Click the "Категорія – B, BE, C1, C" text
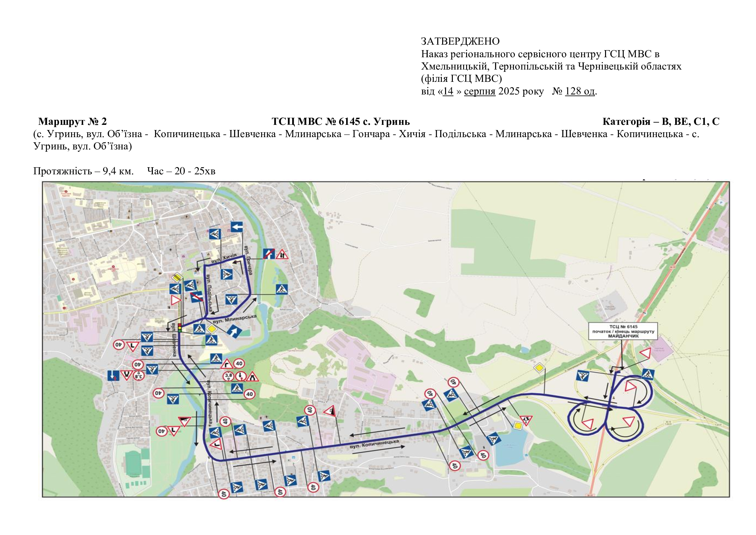The image size is (756, 535). 661,122
